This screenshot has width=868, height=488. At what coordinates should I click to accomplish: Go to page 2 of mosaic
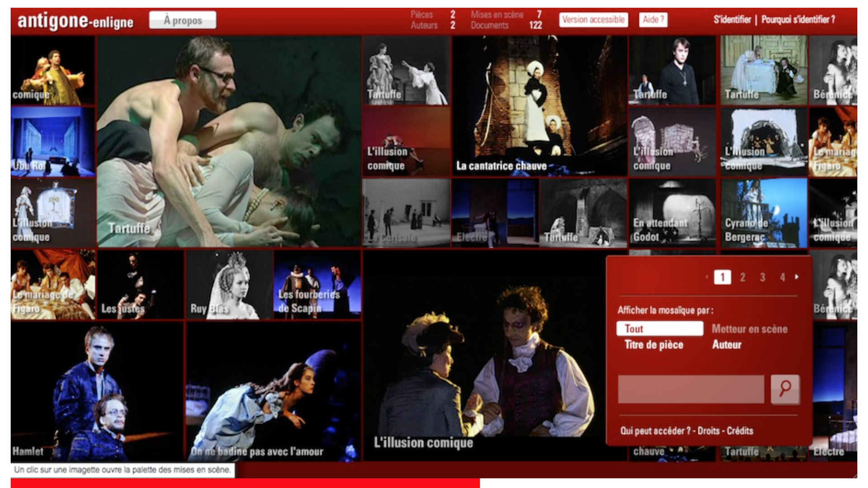(742, 277)
